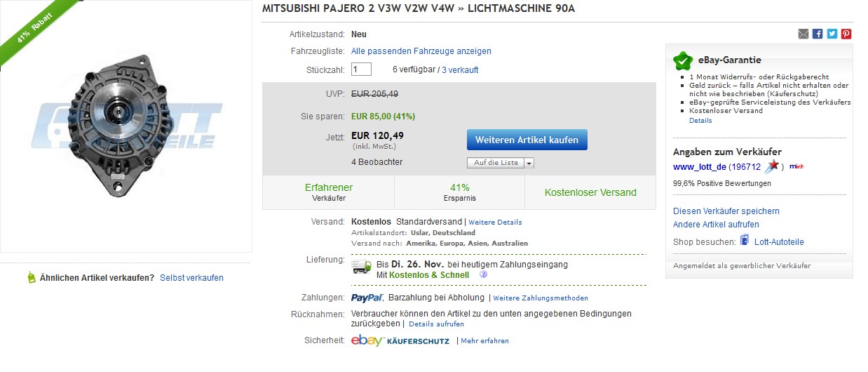Share listing via email envelope icon
Viewport: 868px width, 372px height.
click(803, 34)
